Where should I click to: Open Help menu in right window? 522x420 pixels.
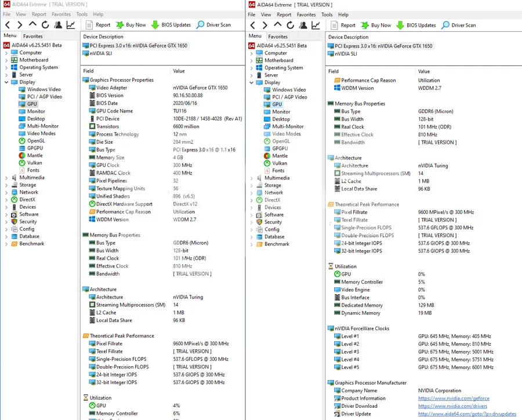[x=343, y=14]
